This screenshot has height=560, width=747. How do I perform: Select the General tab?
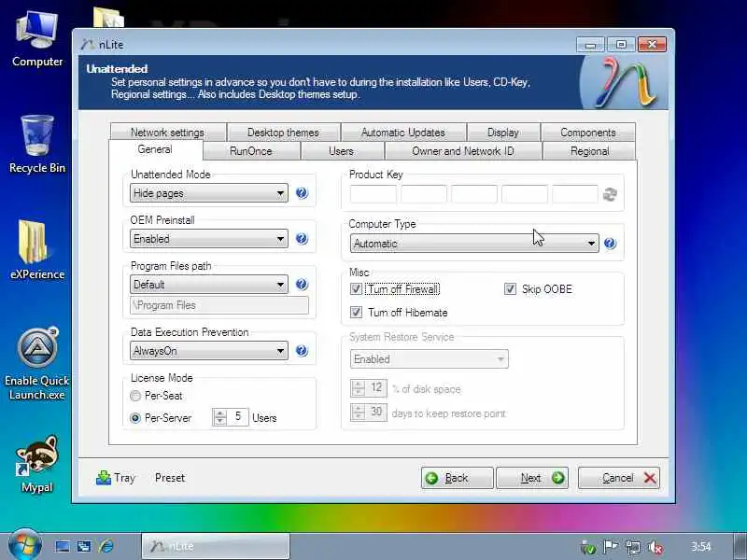(x=155, y=149)
